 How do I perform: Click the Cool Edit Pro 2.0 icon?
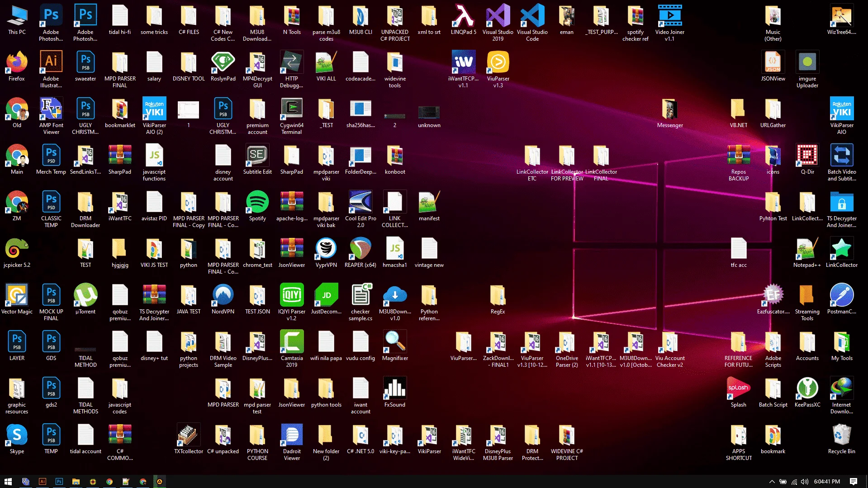pyautogui.click(x=360, y=209)
